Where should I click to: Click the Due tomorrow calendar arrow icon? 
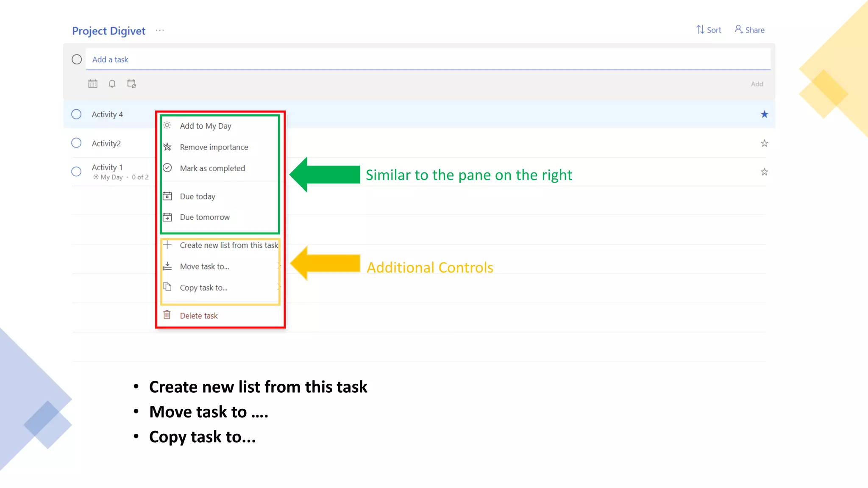pos(167,217)
